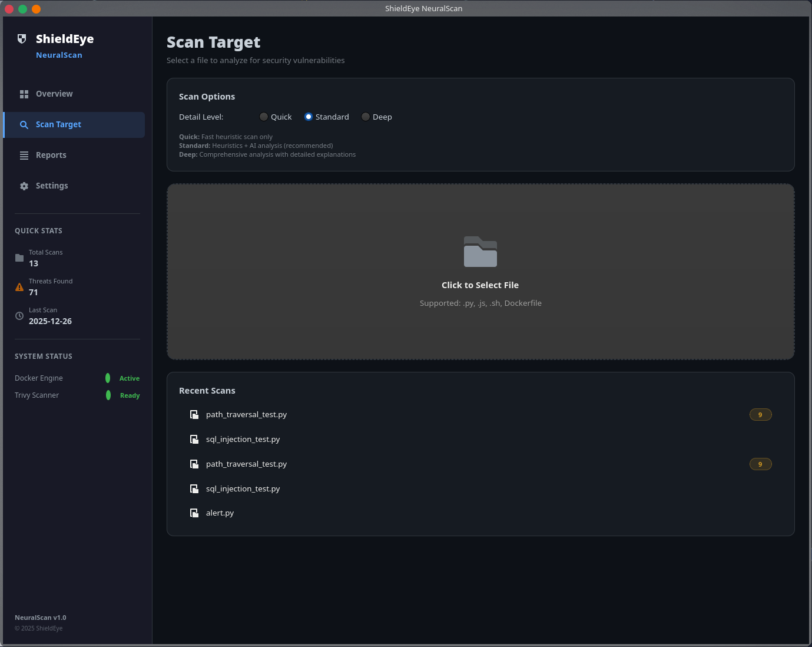The height and width of the screenshot is (647, 812).
Task: Select the Quick detail level radio button
Action: click(264, 117)
